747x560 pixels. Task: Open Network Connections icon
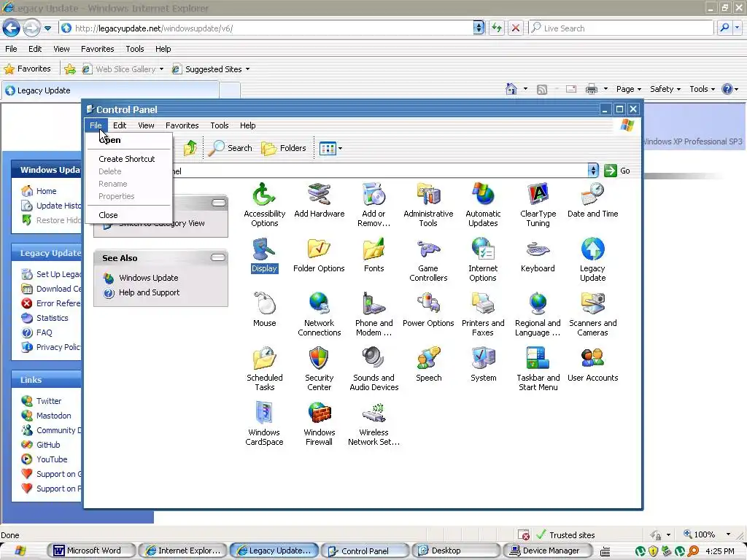[320, 315]
